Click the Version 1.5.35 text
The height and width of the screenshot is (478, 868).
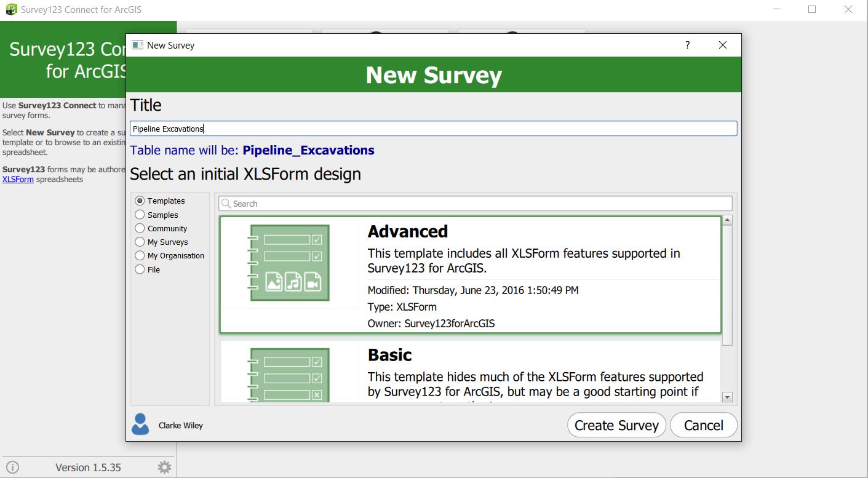(x=88, y=468)
